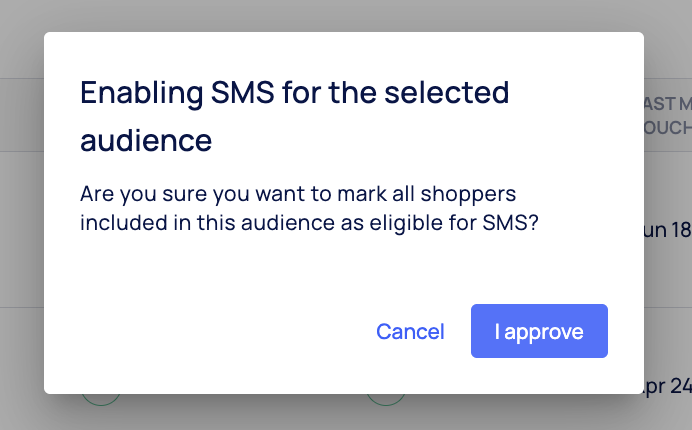Click the Enabling SMS dialog heading

point(295,116)
